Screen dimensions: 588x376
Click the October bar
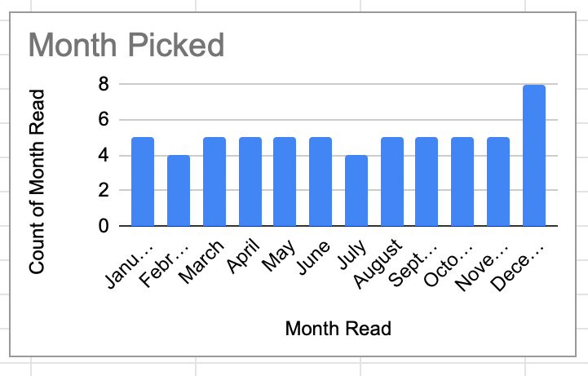[463, 182]
